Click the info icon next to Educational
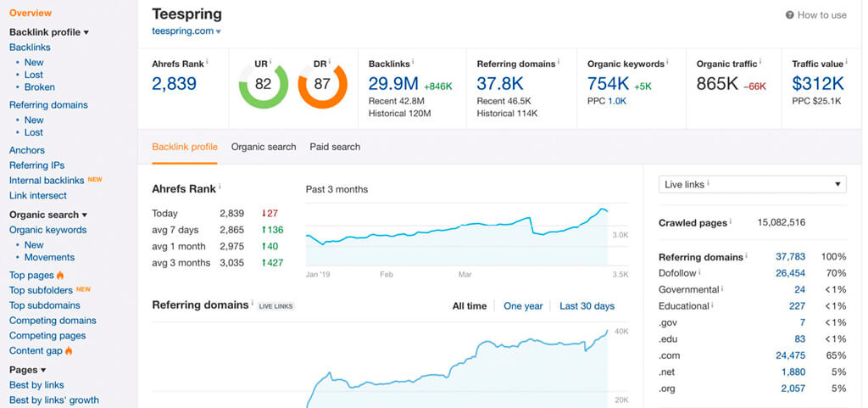This screenshot has width=868, height=408. [712, 305]
